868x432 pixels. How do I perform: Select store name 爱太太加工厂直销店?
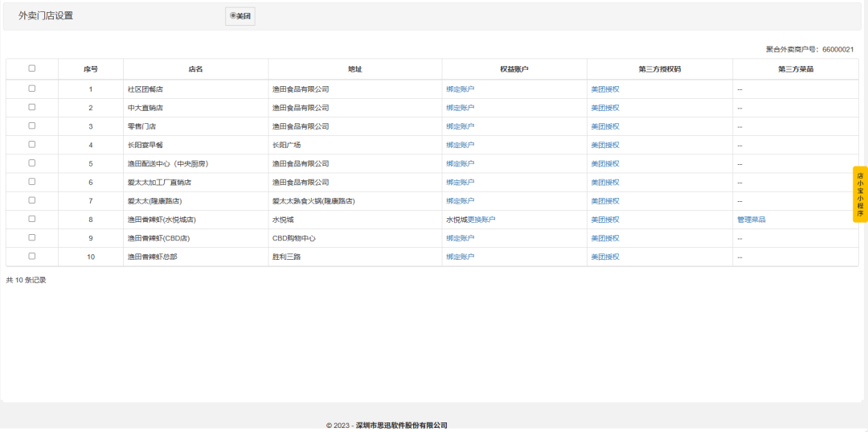click(x=159, y=183)
